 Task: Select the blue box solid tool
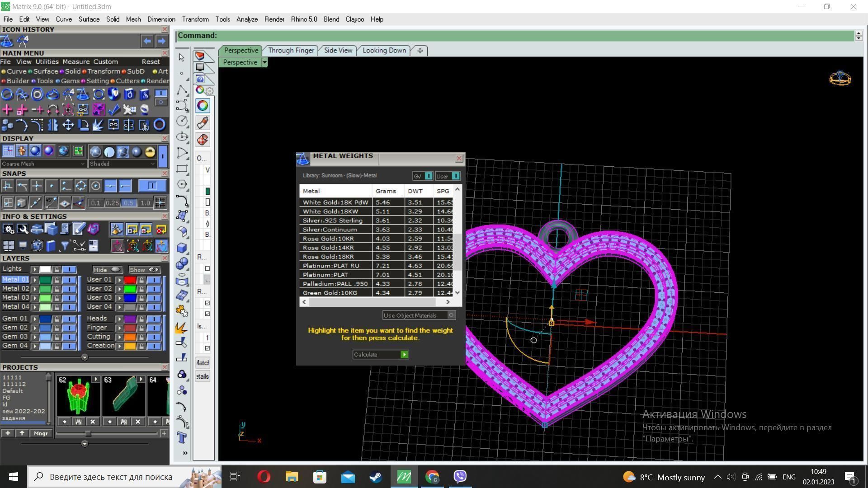[x=182, y=248]
